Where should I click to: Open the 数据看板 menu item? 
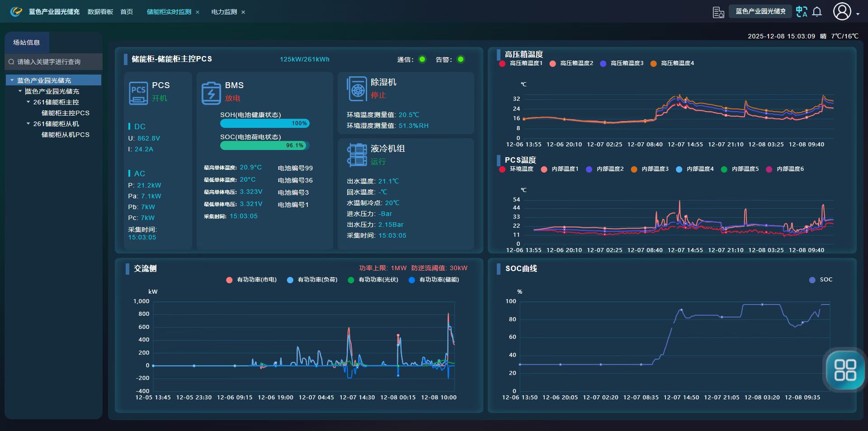pos(100,12)
